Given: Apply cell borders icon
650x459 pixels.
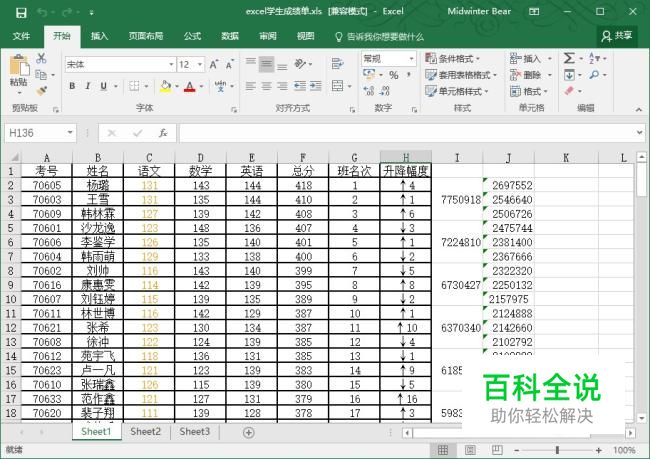Looking at the screenshot, I should pos(134,86).
